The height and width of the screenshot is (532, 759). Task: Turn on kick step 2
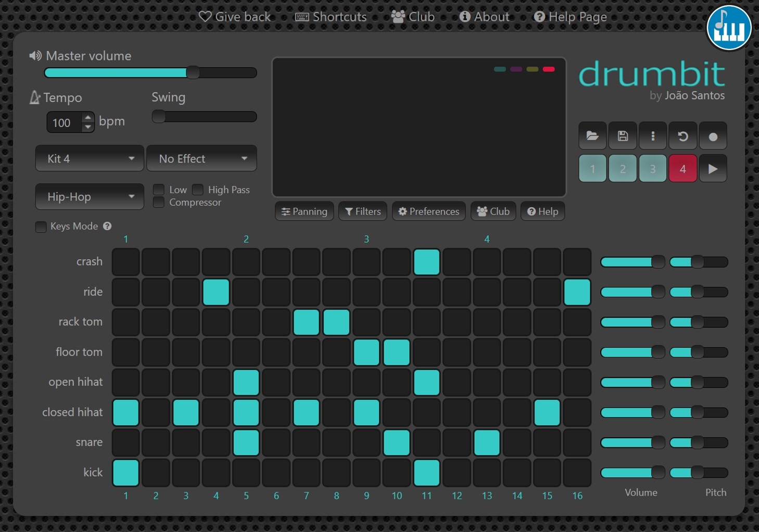[156, 473]
